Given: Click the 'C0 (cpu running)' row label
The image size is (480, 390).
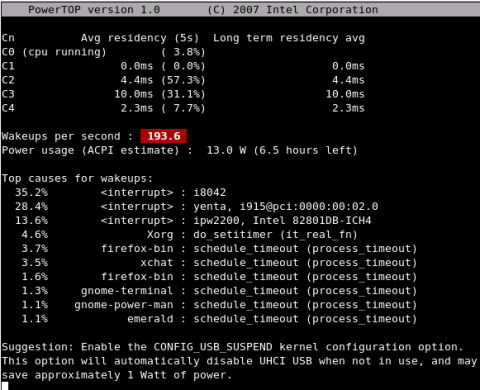Looking at the screenshot, I should (x=54, y=52).
